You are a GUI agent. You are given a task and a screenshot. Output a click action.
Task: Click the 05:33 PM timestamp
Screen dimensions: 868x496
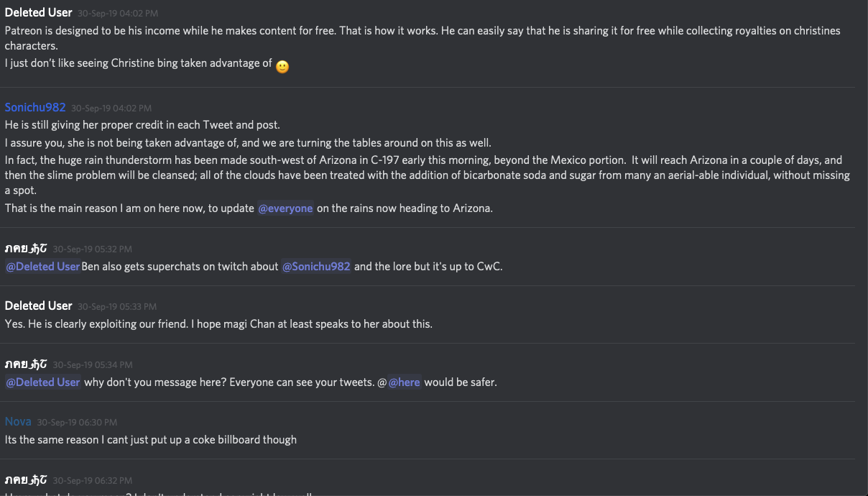pos(117,306)
